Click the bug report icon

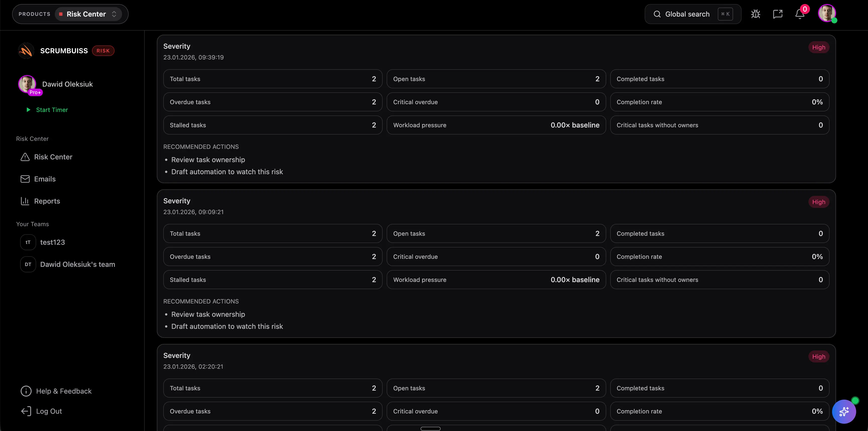click(755, 14)
